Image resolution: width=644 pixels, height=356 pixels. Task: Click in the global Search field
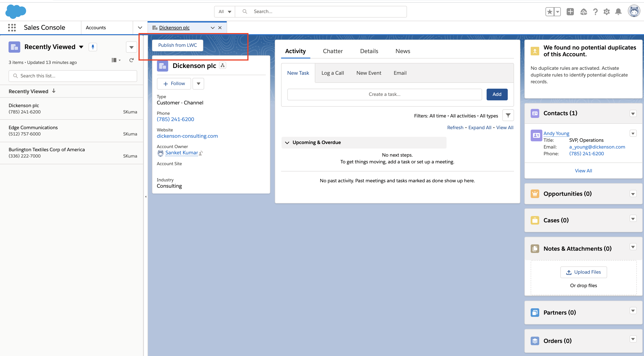coord(321,11)
